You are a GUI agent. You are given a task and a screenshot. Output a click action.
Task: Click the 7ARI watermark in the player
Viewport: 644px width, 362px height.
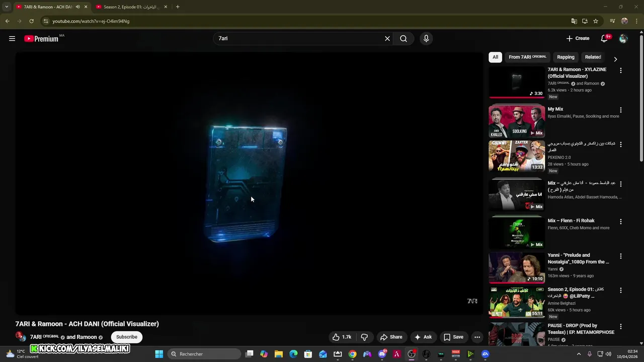tap(472, 301)
